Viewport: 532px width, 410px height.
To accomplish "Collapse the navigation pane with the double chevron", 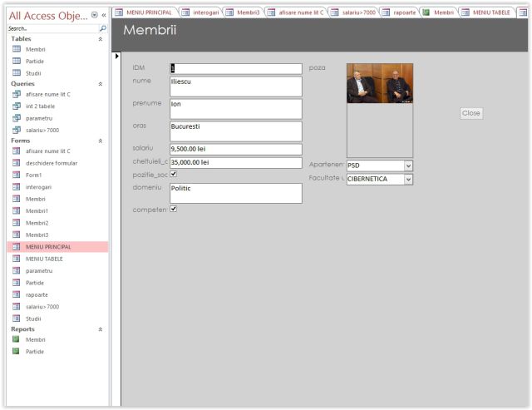I will coord(104,15).
